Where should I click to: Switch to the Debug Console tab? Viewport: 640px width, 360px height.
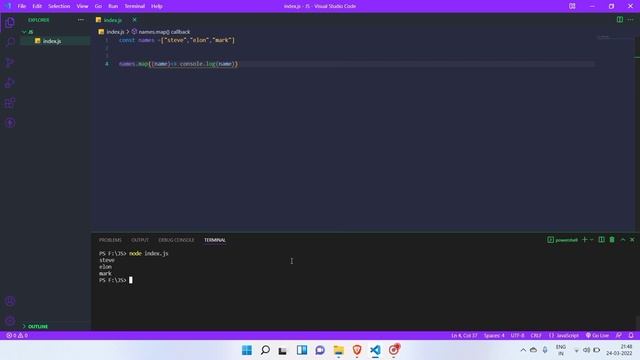click(176, 240)
